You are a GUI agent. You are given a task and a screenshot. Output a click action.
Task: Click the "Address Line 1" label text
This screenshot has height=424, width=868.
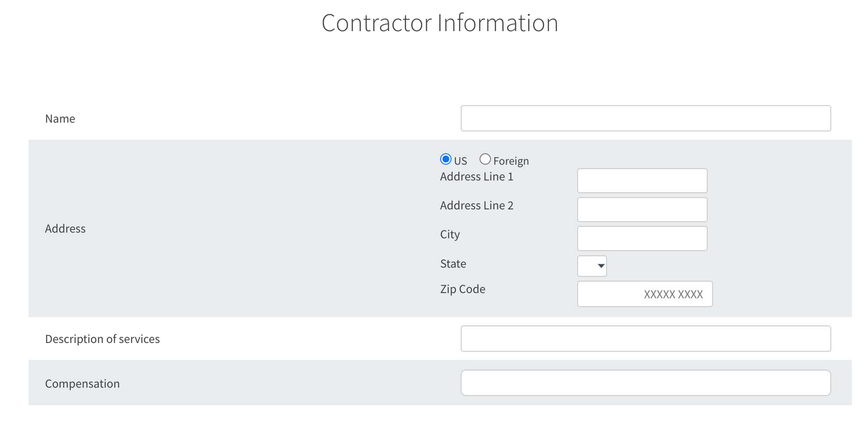click(x=476, y=177)
